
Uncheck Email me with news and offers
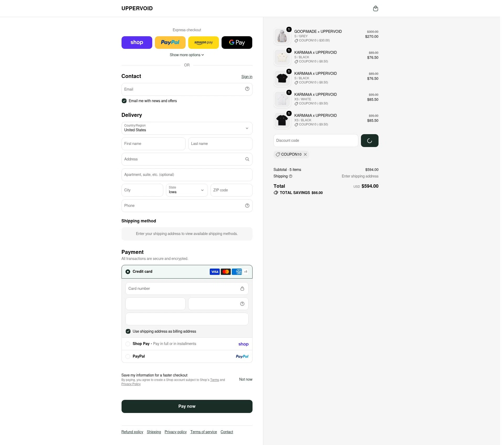tap(124, 101)
